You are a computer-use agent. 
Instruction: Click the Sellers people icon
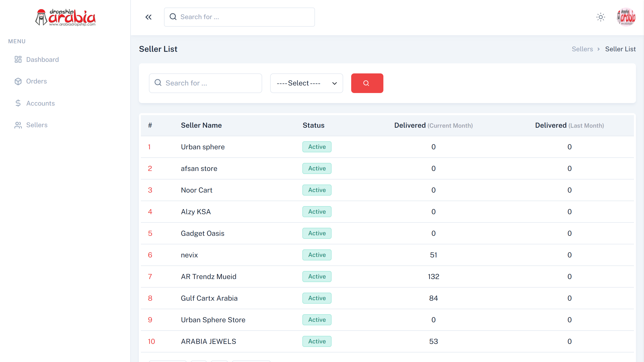click(x=18, y=125)
